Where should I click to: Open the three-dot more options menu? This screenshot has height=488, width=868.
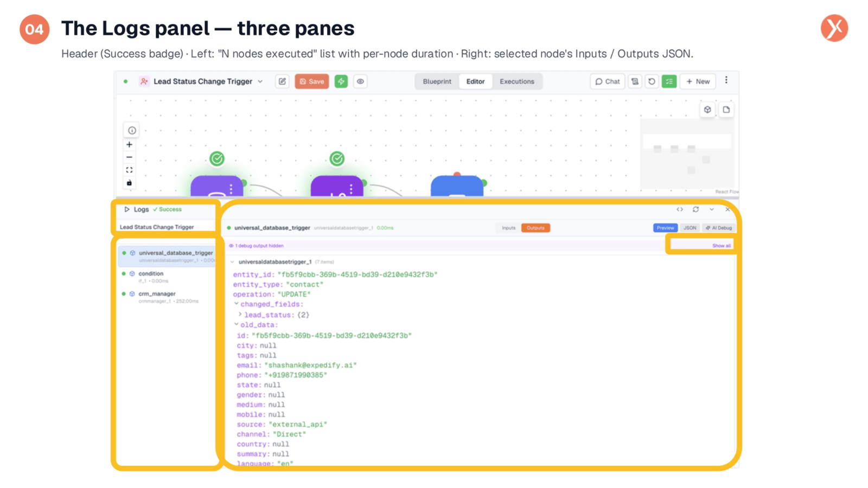[x=726, y=80]
